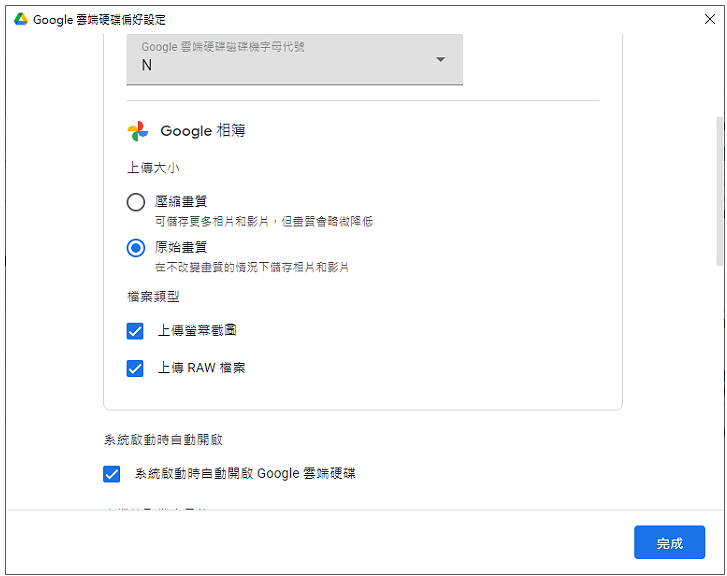Click the Google Drive logo icon in title bar

point(21,19)
